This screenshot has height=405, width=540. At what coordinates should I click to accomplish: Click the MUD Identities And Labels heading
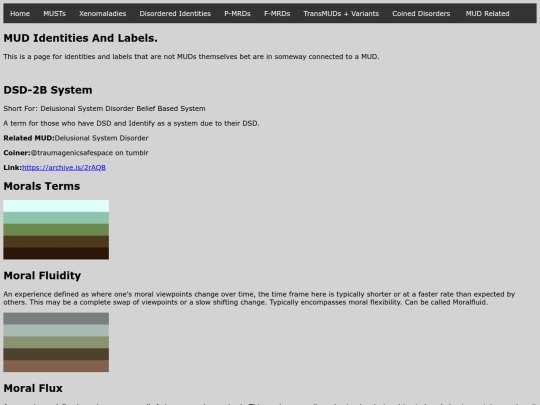coord(81,38)
